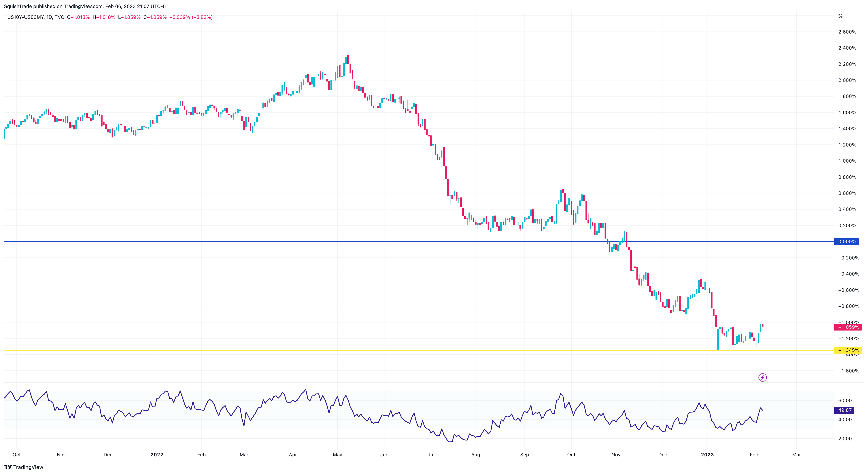The width and height of the screenshot is (868, 474).
Task: Click the Mar label at far right
Action: pyautogui.click(x=796, y=455)
